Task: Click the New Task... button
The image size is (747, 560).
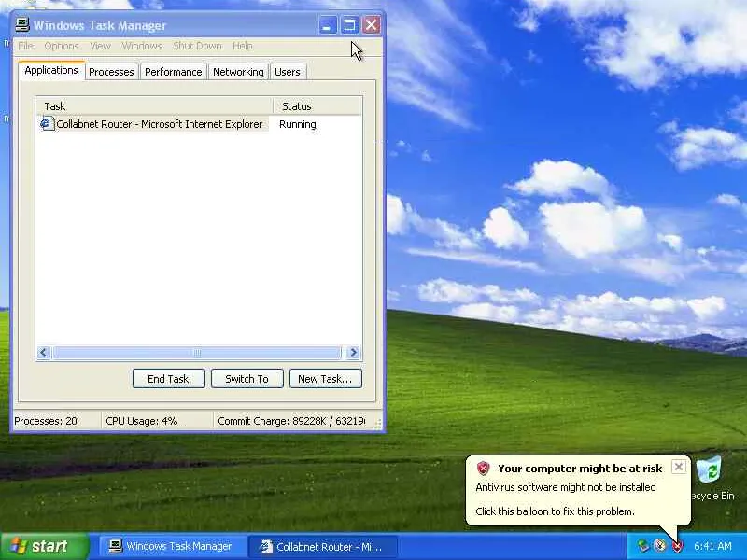Action: (x=325, y=379)
